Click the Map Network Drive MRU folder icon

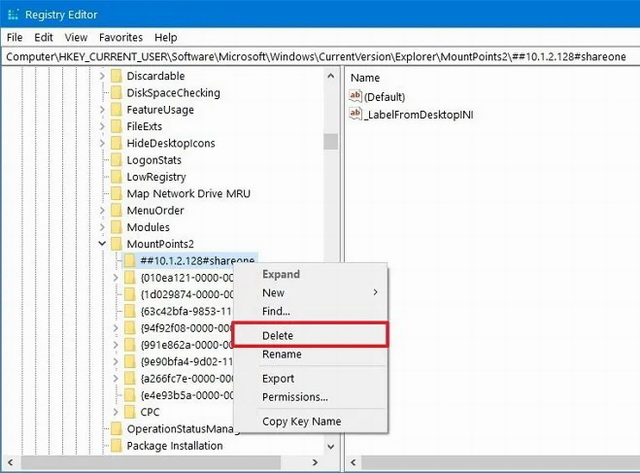pyautogui.click(x=116, y=194)
